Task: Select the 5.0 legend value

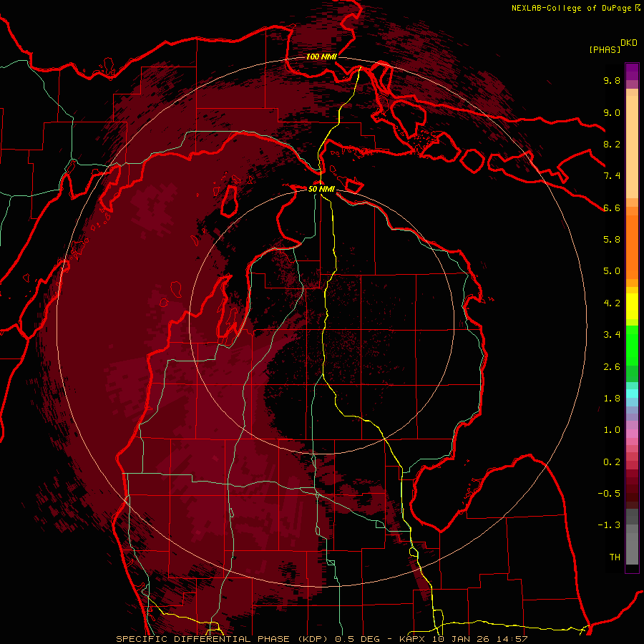Action: (x=612, y=271)
